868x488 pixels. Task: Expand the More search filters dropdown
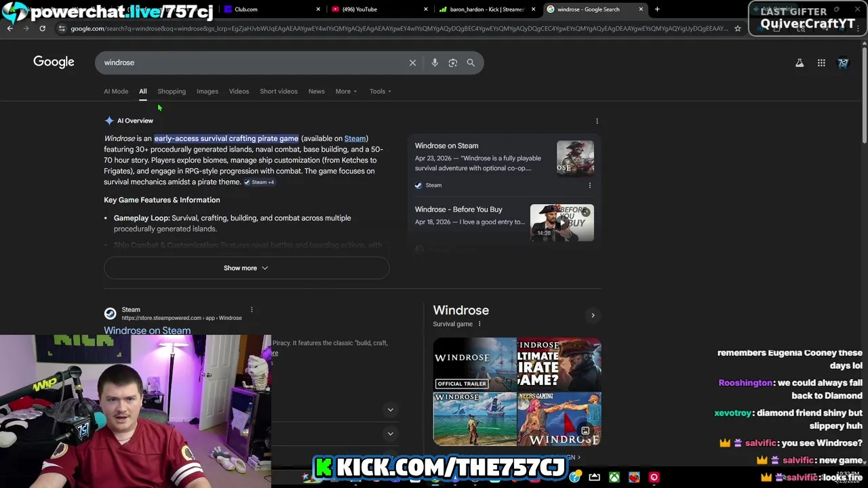click(x=346, y=91)
